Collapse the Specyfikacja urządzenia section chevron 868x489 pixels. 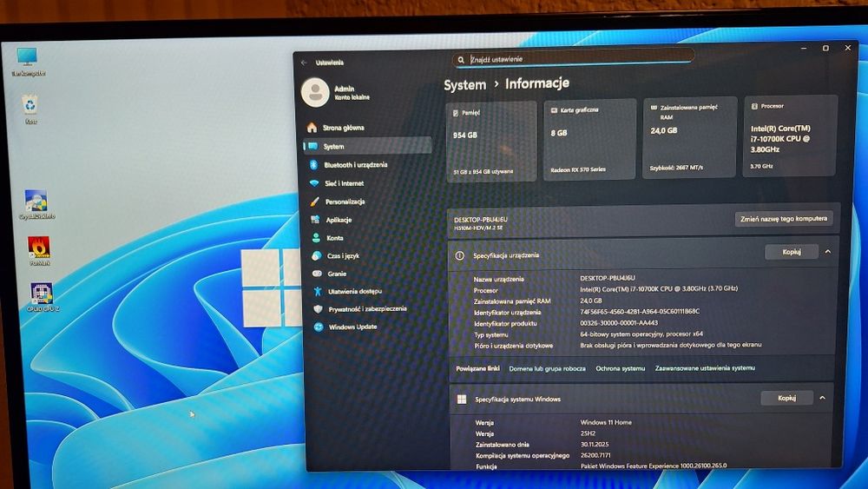click(827, 251)
